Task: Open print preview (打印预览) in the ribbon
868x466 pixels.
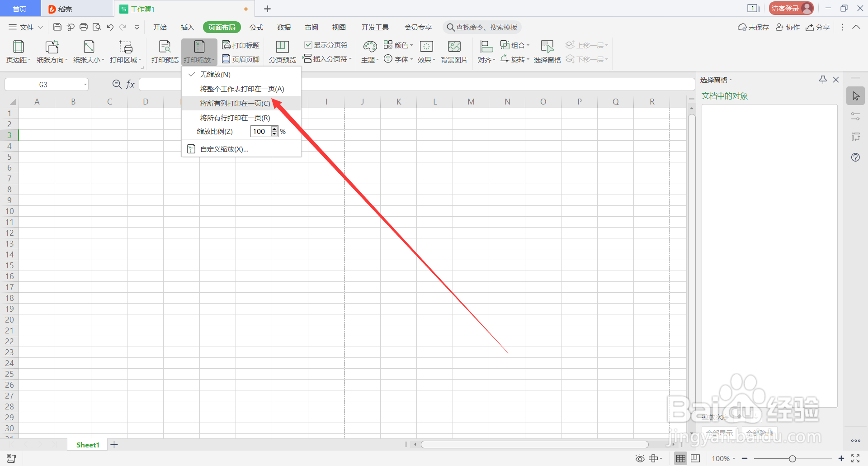Action: click(165, 52)
